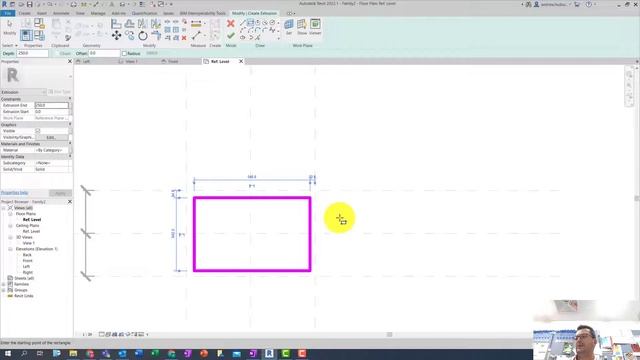Select View 1 under 3D Views

(29, 243)
